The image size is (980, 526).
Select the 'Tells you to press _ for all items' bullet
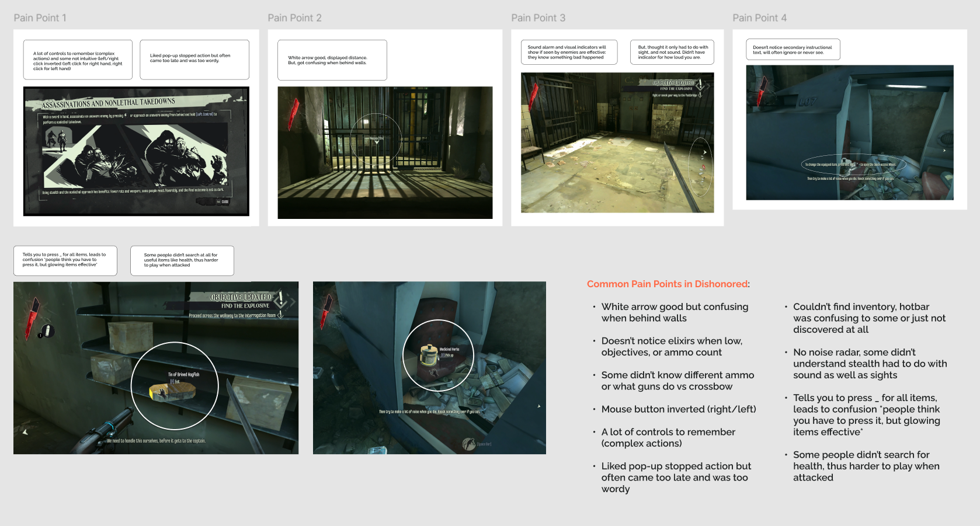[x=867, y=415]
